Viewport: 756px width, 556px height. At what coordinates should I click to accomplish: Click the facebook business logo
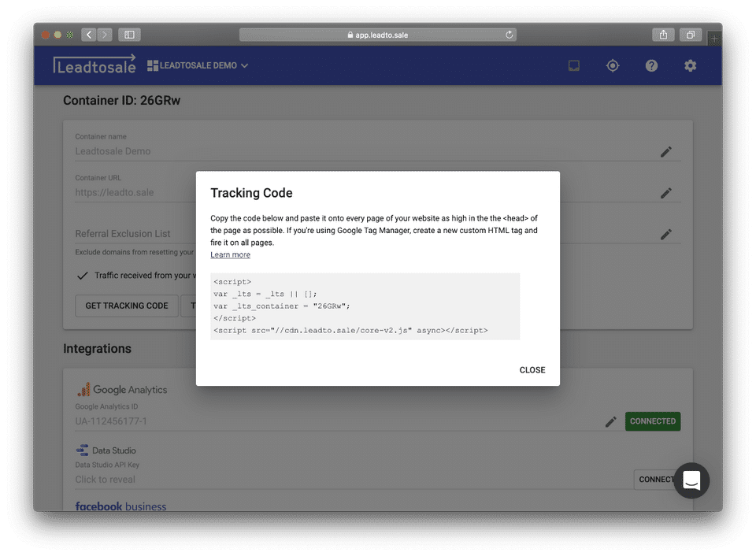120,506
